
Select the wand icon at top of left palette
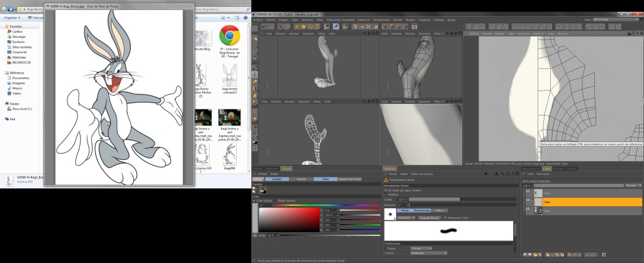click(x=255, y=38)
